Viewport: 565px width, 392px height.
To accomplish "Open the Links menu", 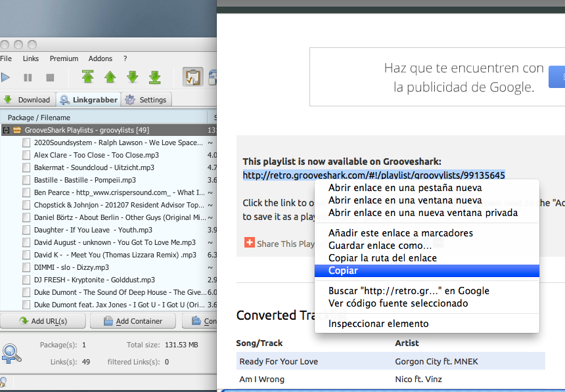I will click(31, 58).
